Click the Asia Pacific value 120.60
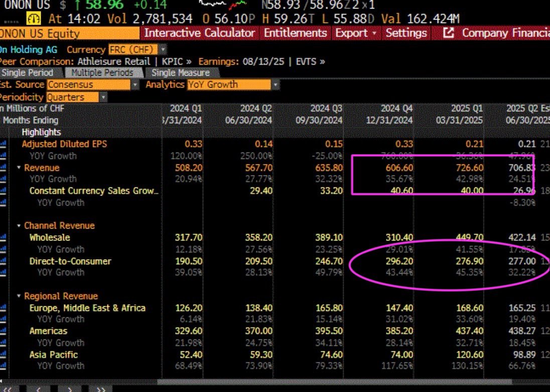 pyautogui.click(x=470, y=354)
